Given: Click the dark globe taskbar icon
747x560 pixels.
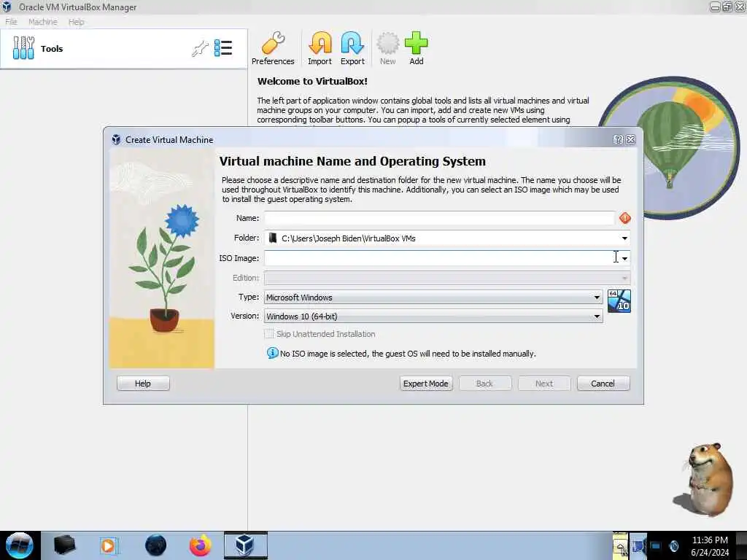Looking at the screenshot, I should [x=156, y=545].
